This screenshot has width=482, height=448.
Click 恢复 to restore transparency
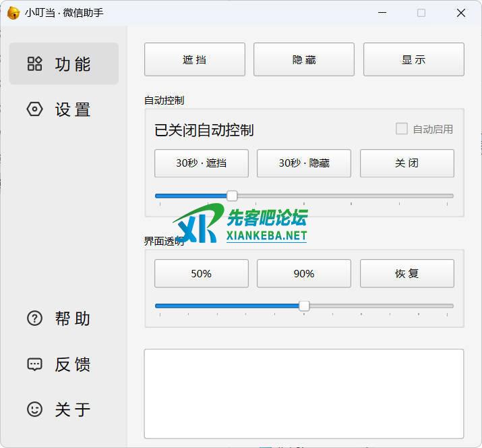pos(406,273)
